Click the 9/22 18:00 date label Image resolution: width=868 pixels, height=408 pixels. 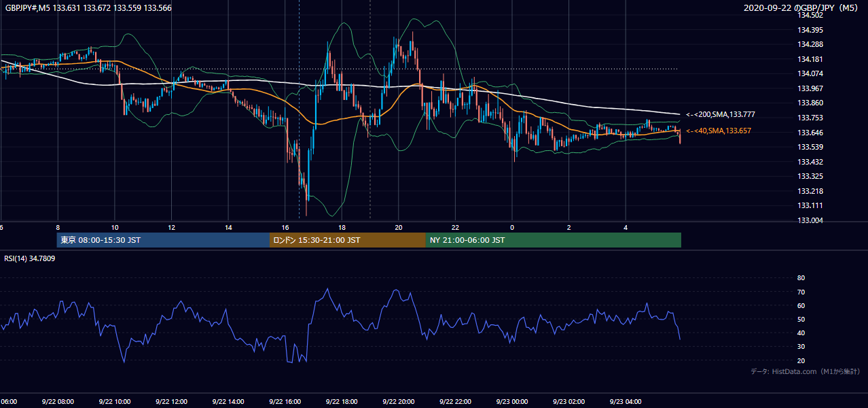click(342, 401)
